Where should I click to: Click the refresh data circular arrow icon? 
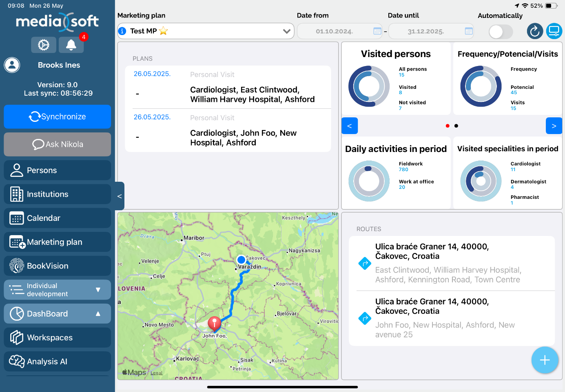[535, 31]
